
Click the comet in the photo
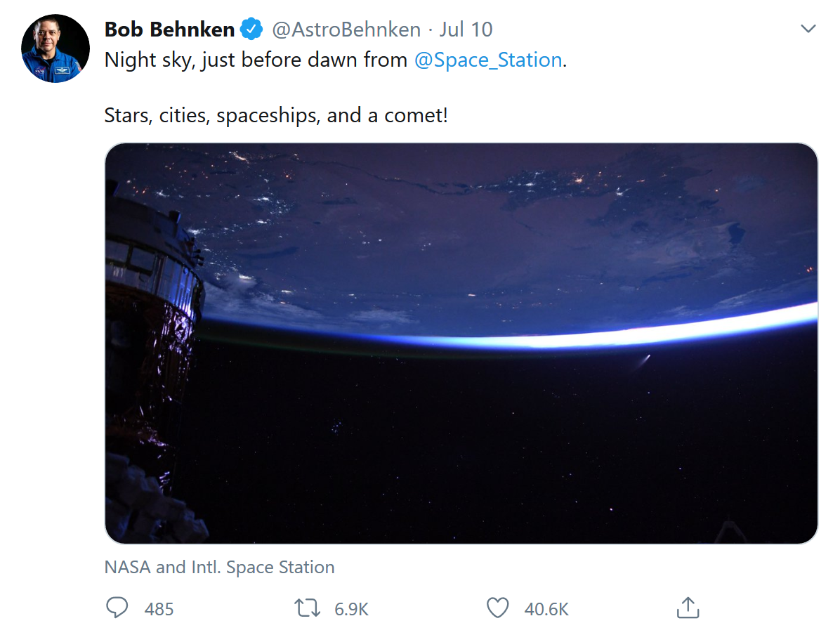coord(643,360)
